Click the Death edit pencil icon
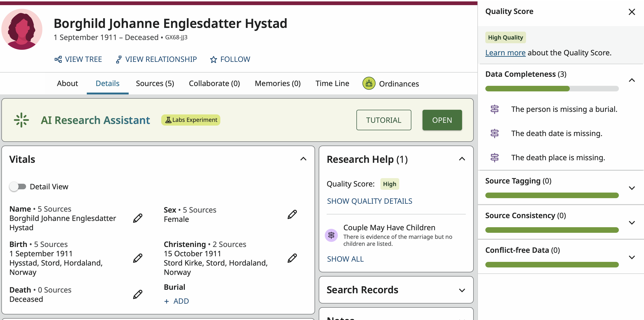This screenshot has width=644, height=320. 138,294
